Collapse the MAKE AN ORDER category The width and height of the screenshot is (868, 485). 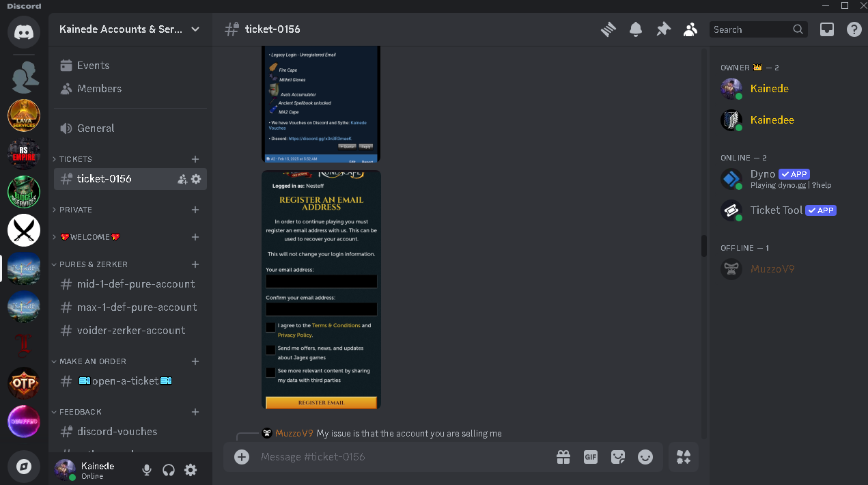point(92,361)
